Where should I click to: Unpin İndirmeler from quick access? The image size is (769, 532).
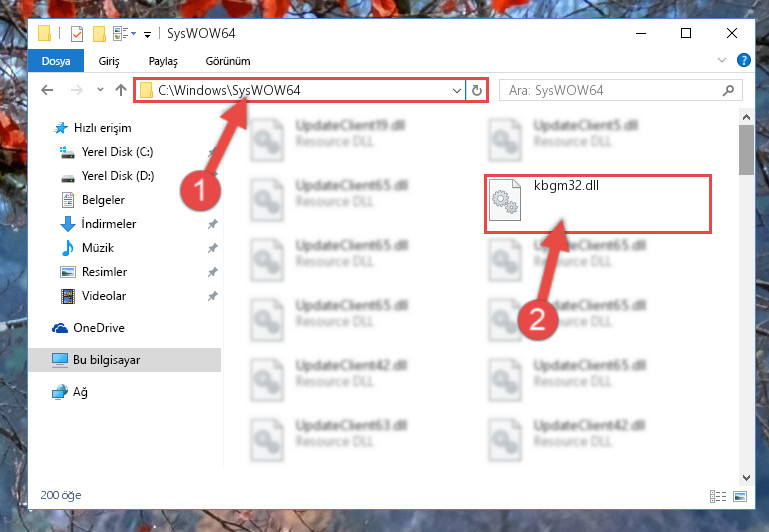[x=212, y=224]
